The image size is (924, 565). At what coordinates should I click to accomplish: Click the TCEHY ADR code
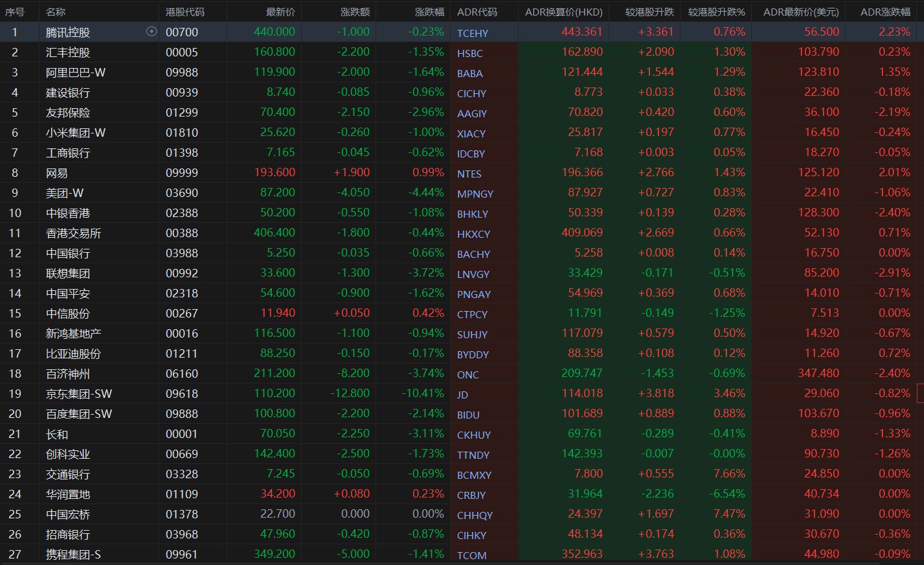click(x=473, y=33)
